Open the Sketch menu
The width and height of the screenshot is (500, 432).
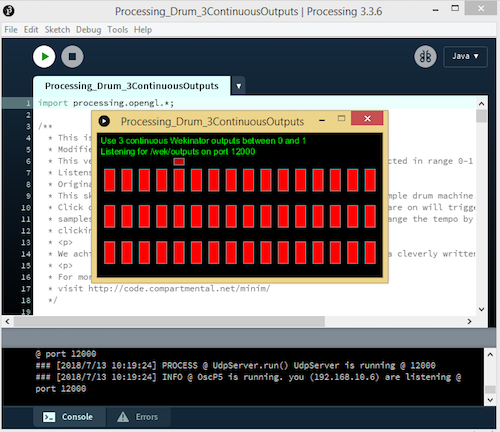point(57,30)
